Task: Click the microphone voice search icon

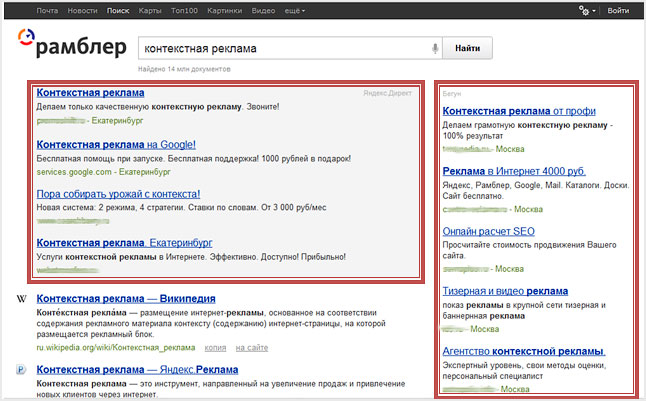Action: (435, 49)
